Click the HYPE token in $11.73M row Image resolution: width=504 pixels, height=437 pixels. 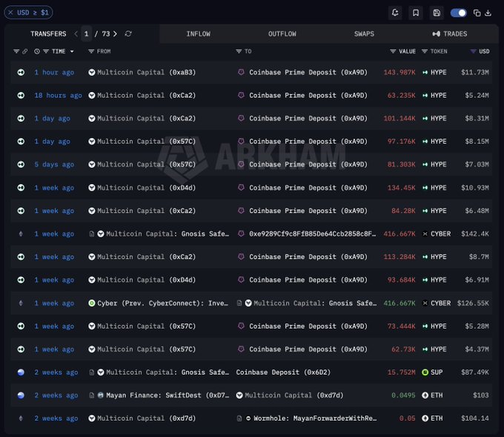click(439, 73)
